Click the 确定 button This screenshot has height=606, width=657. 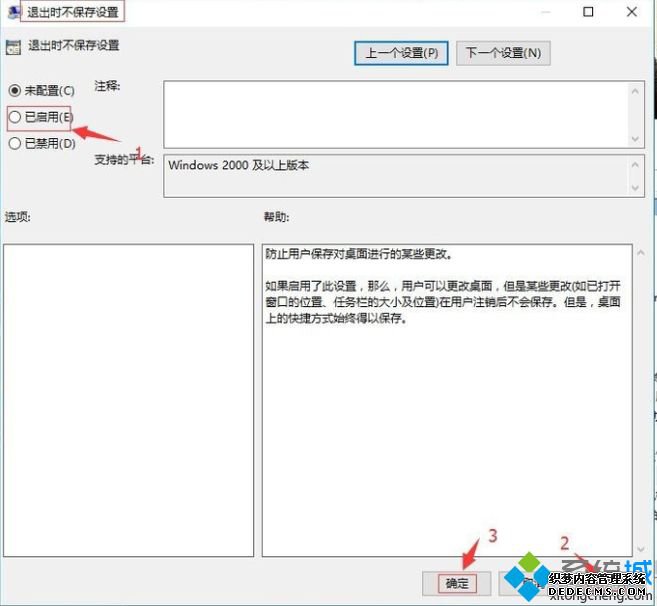(456, 583)
